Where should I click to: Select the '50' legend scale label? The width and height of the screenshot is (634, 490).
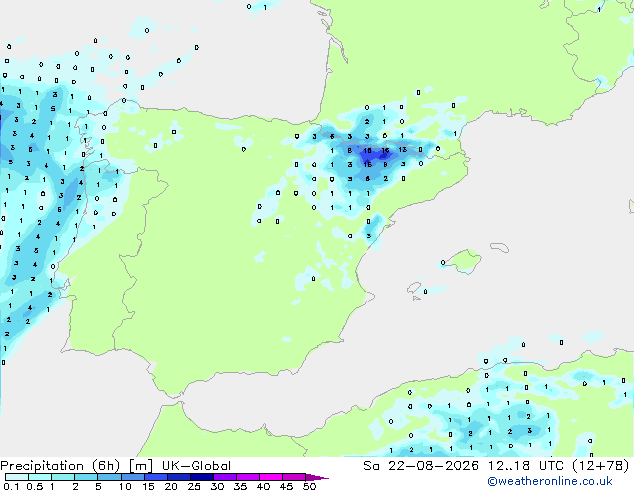[x=309, y=486]
